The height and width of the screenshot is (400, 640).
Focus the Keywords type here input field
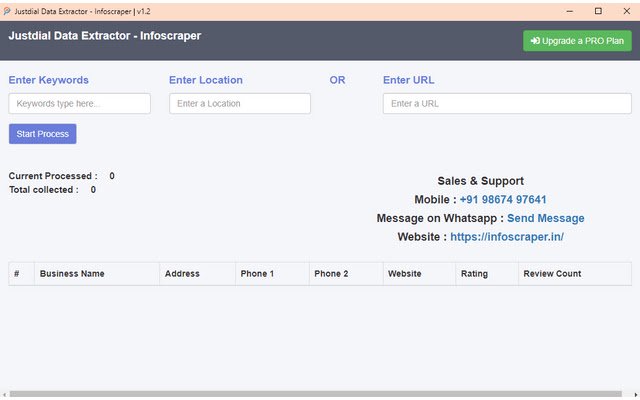(80, 104)
